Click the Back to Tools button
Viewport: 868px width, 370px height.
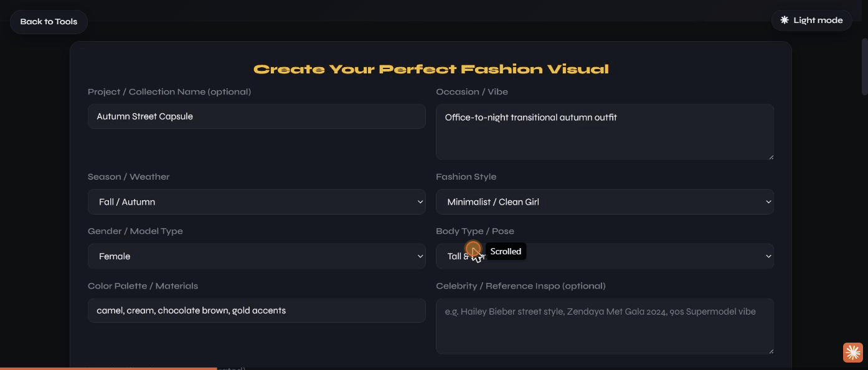click(49, 22)
